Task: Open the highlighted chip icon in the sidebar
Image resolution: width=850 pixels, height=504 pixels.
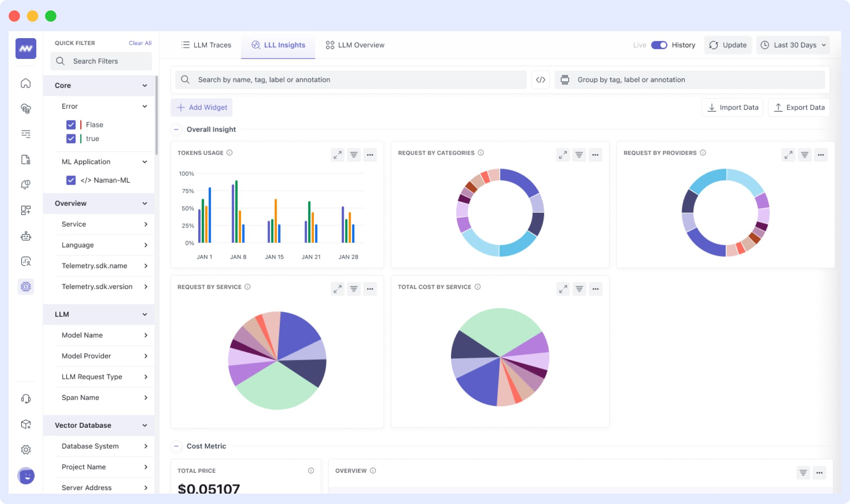Action: [26, 286]
